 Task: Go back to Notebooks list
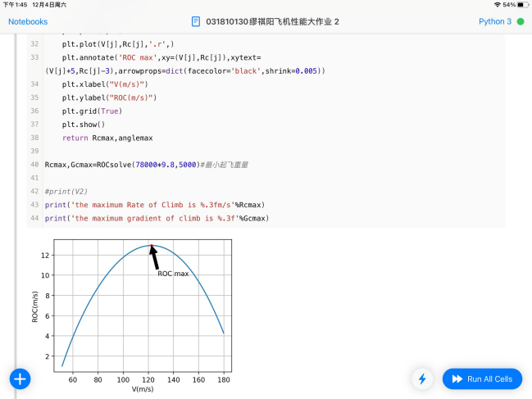pos(28,21)
